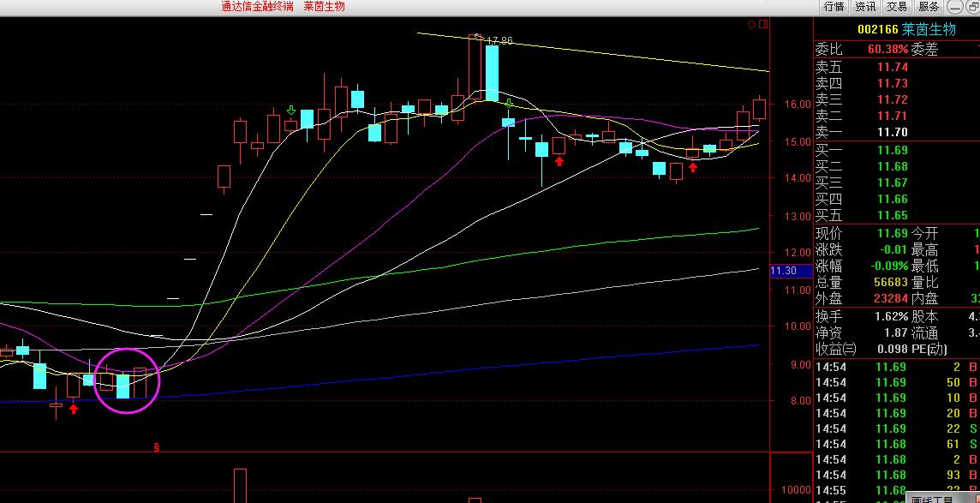Select the 买三 11.67 bid row
Image resolution: width=980 pixels, height=503 pixels.
[x=896, y=183]
